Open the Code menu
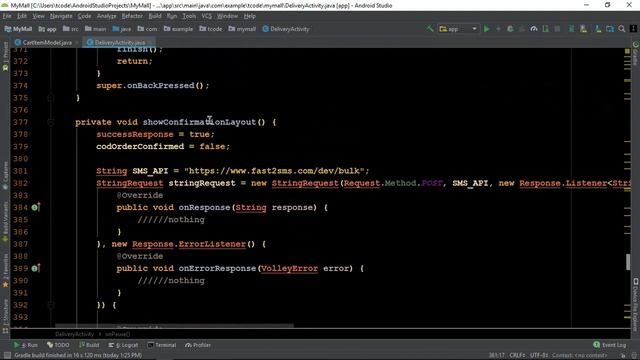Viewport: 640px width, 360px height. tap(84, 16)
